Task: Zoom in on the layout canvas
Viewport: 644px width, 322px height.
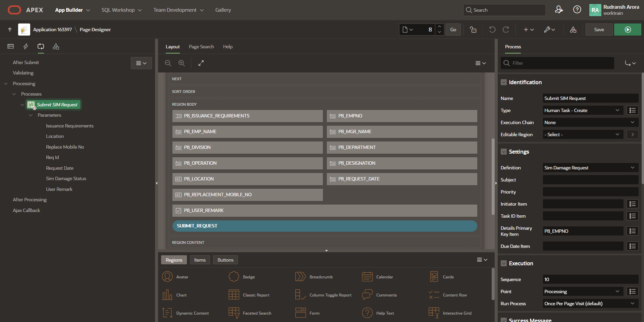Action: 182,63
